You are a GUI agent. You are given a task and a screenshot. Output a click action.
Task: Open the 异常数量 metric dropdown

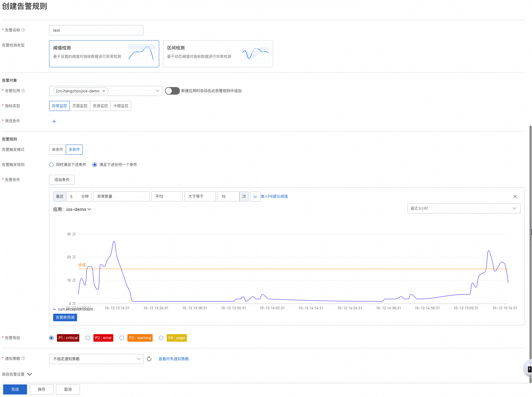click(121, 196)
